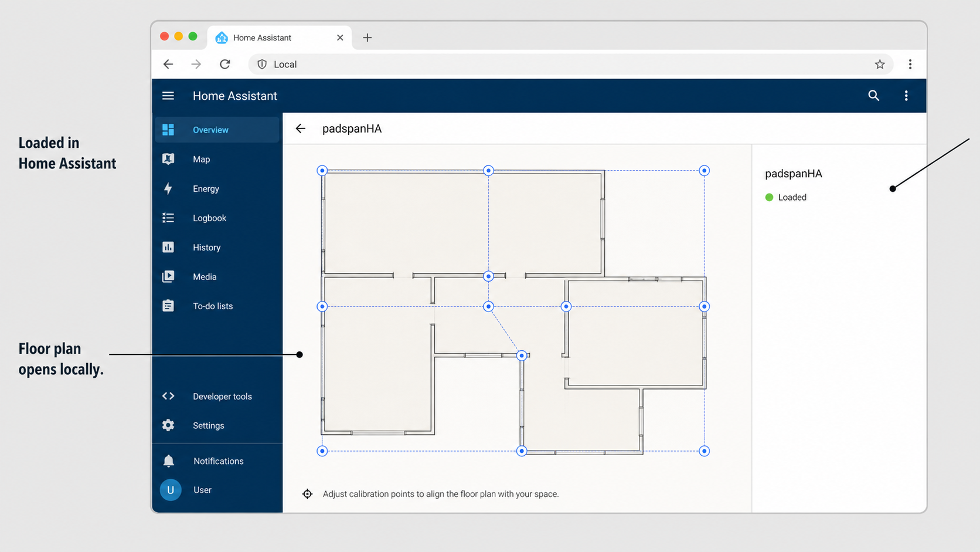Reload the browser page

pos(225,65)
